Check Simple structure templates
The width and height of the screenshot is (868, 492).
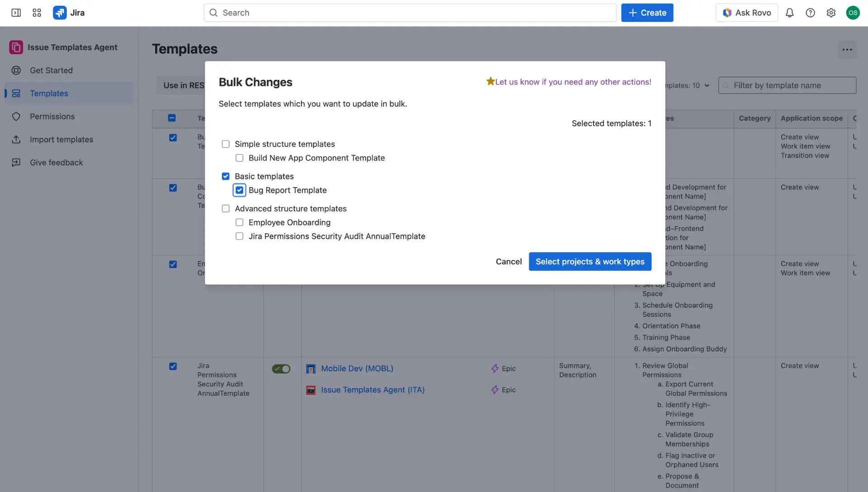point(226,144)
